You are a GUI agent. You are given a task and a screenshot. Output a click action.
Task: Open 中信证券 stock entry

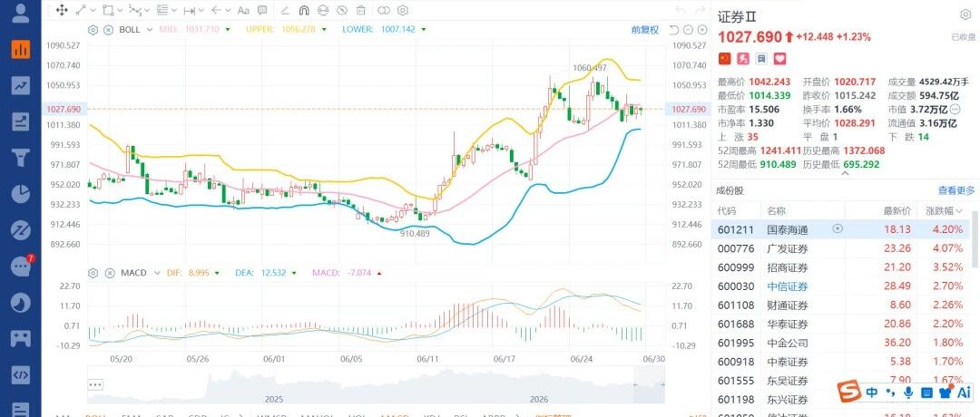[788, 286]
